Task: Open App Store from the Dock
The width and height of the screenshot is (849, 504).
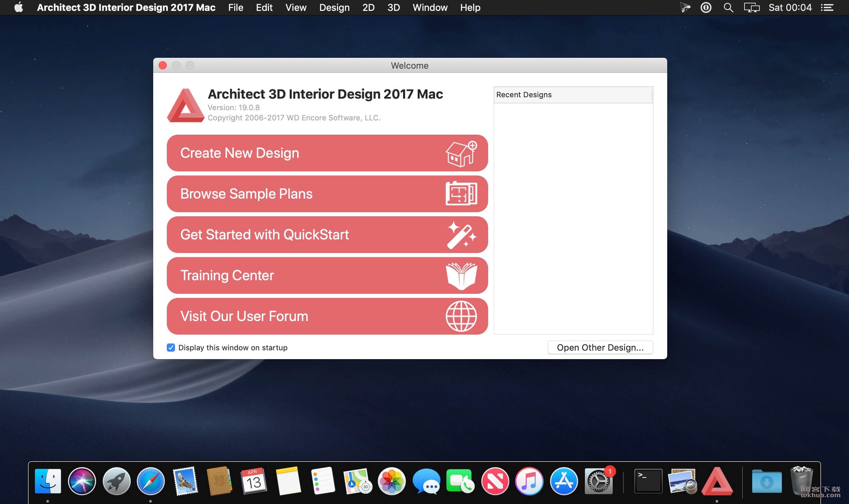Action: pos(564,481)
